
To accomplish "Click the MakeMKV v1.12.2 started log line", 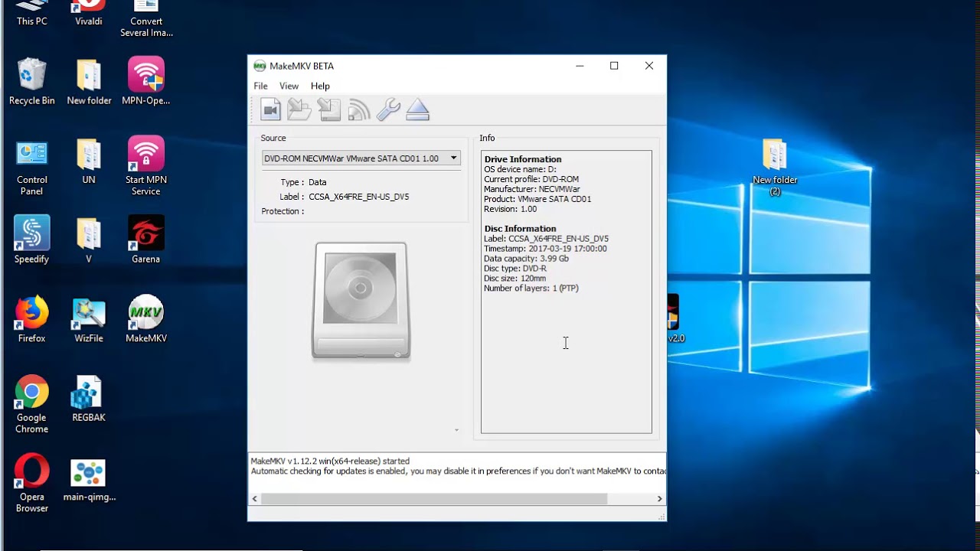I will point(330,461).
